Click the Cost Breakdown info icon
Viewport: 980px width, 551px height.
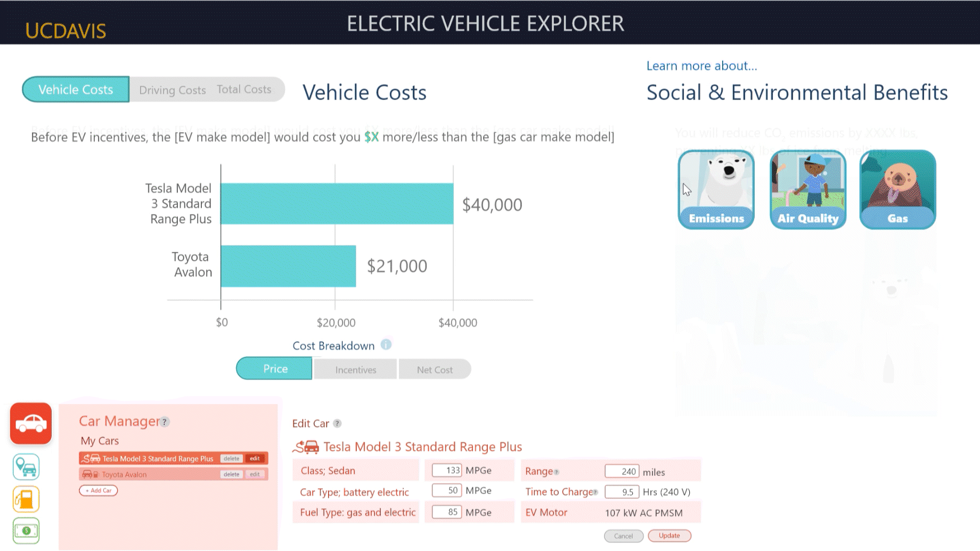[x=386, y=344]
